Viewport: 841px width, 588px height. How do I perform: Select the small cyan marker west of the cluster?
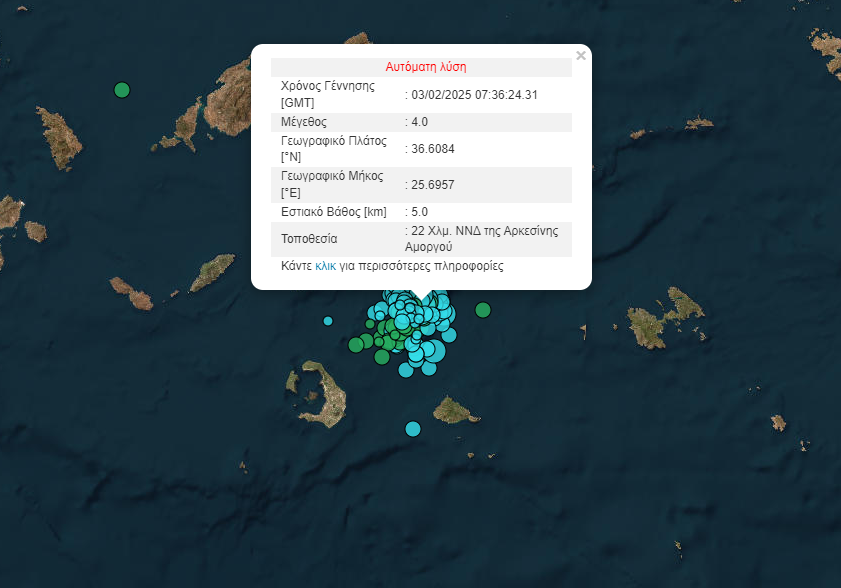click(x=328, y=321)
